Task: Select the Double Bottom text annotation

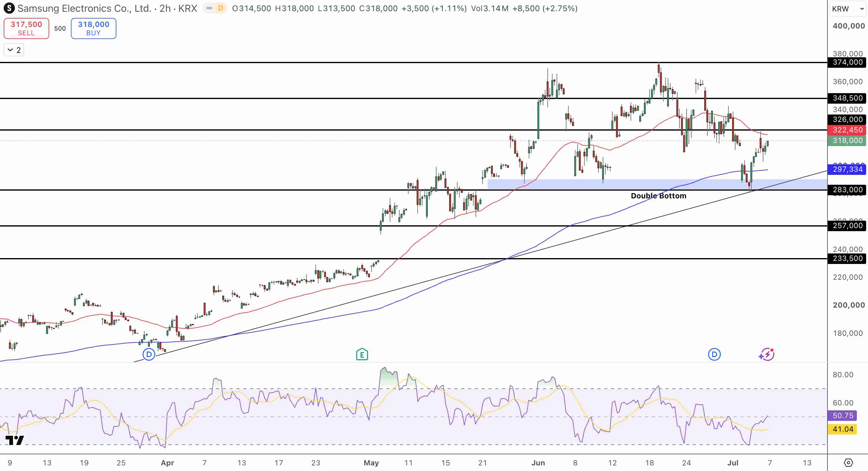Action: point(658,196)
